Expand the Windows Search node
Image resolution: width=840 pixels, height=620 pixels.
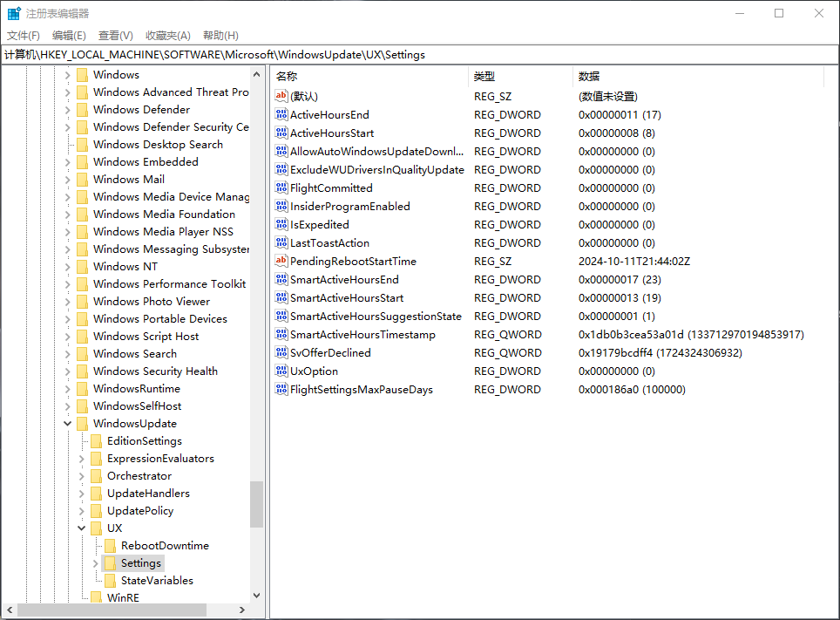pos(67,354)
